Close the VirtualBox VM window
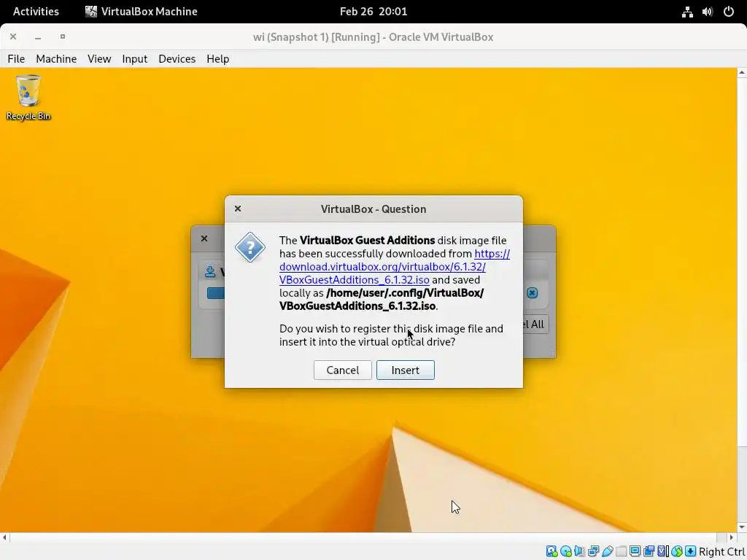 click(x=13, y=36)
